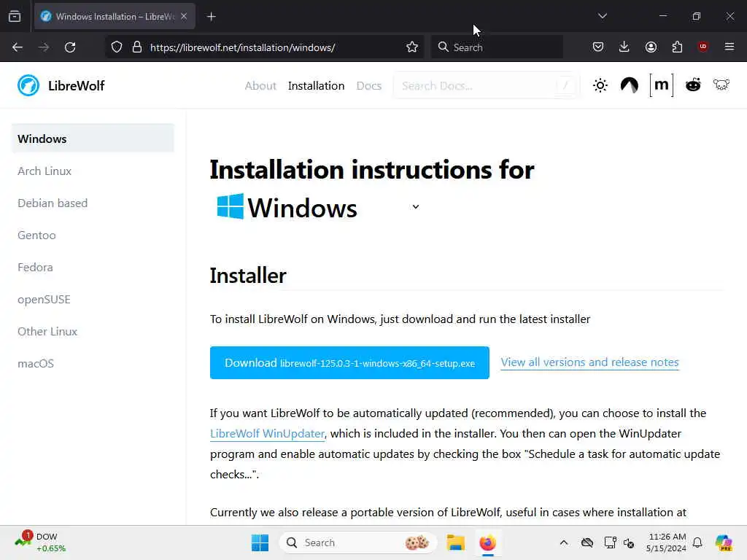The image size is (747, 560).
Task: Click the LibreWolf logo
Action: [x=28, y=86]
